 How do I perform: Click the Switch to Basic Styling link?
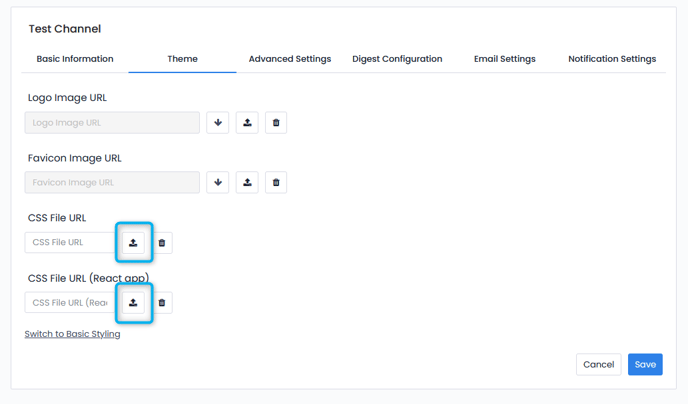pyautogui.click(x=72, y=334)
